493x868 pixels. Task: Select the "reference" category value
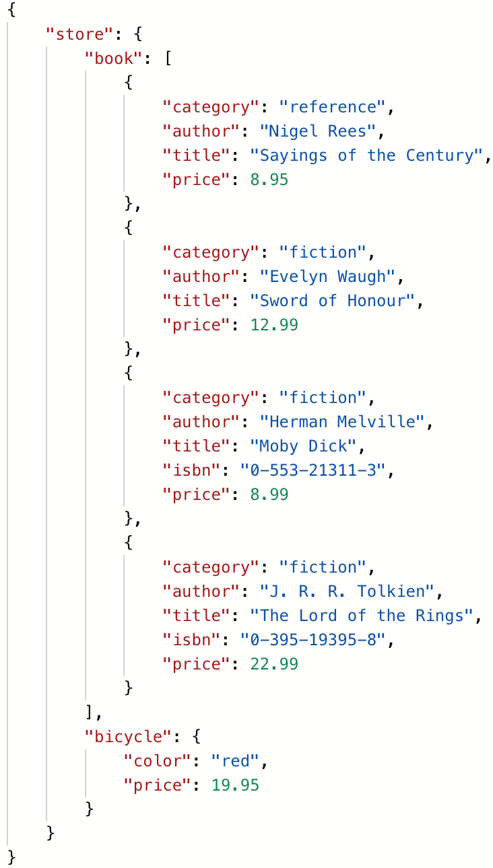click(x=331, y=107)
